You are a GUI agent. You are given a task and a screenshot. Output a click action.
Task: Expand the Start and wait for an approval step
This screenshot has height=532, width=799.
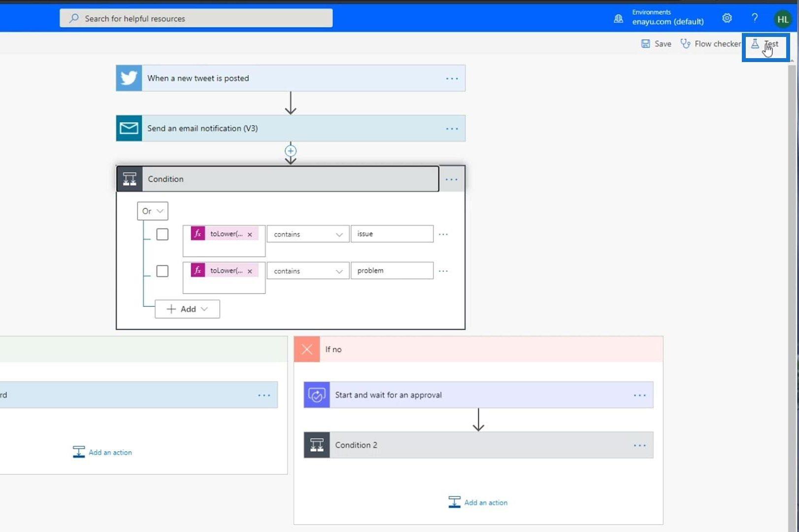click(x=478, y=395)
